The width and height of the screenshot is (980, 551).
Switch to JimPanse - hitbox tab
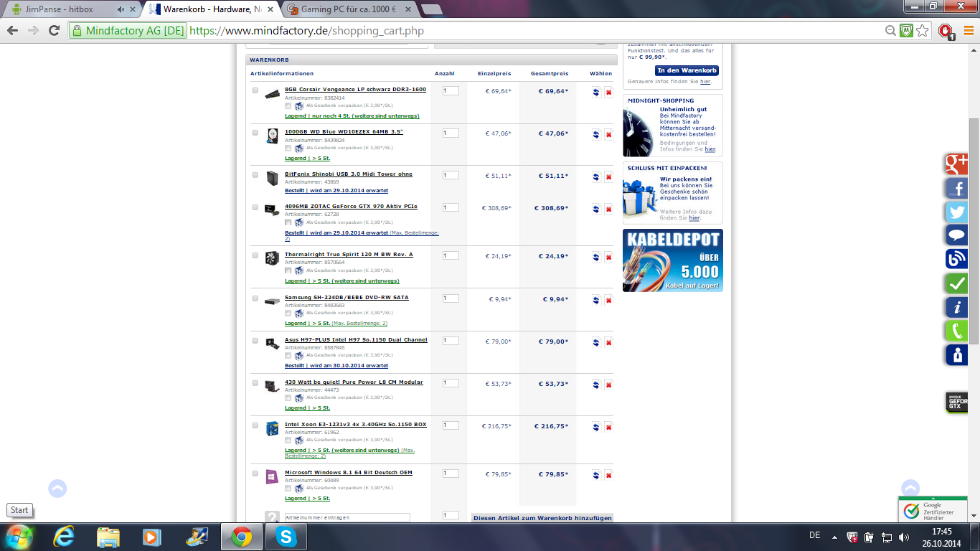[x=68, y=9]
